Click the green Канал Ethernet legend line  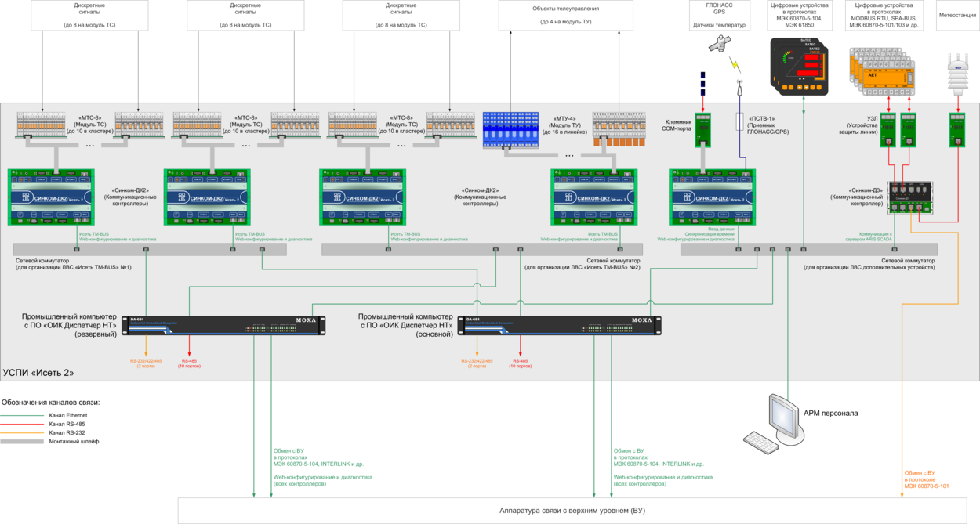coord(24,415)
